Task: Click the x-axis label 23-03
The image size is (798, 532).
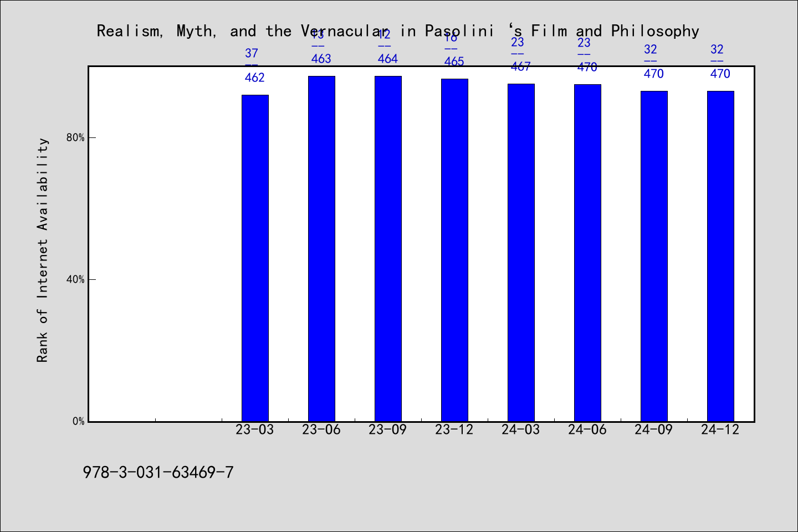Action: click(x=255, y=429)
